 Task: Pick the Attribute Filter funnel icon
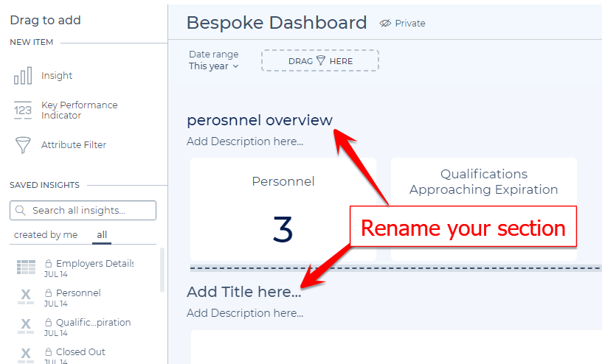(23, 145)
